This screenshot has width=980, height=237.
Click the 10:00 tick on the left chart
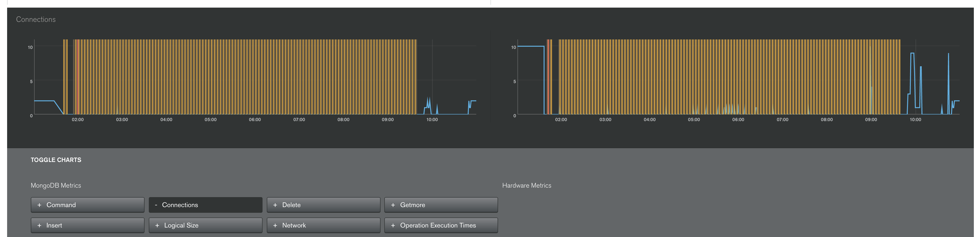(432, 120)
